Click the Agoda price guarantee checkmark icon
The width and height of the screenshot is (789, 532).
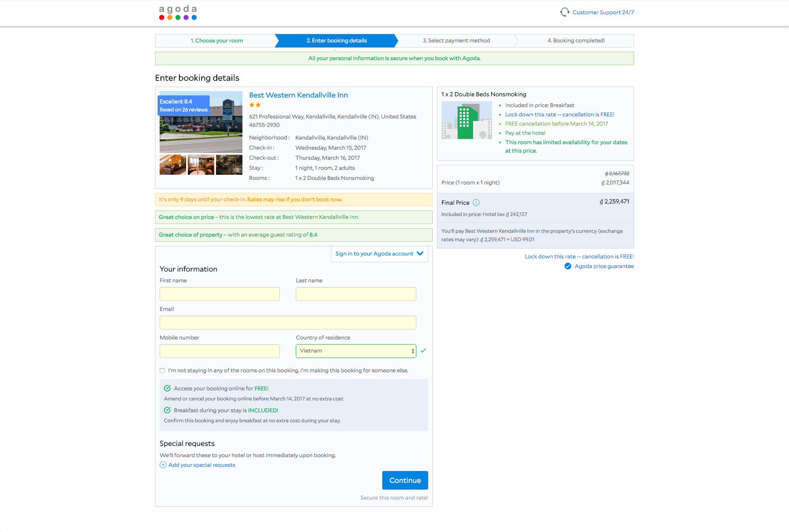(568, 266)
